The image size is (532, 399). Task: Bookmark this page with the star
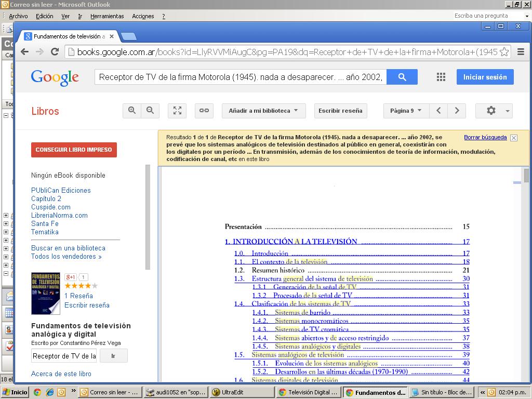pos(504,52)
